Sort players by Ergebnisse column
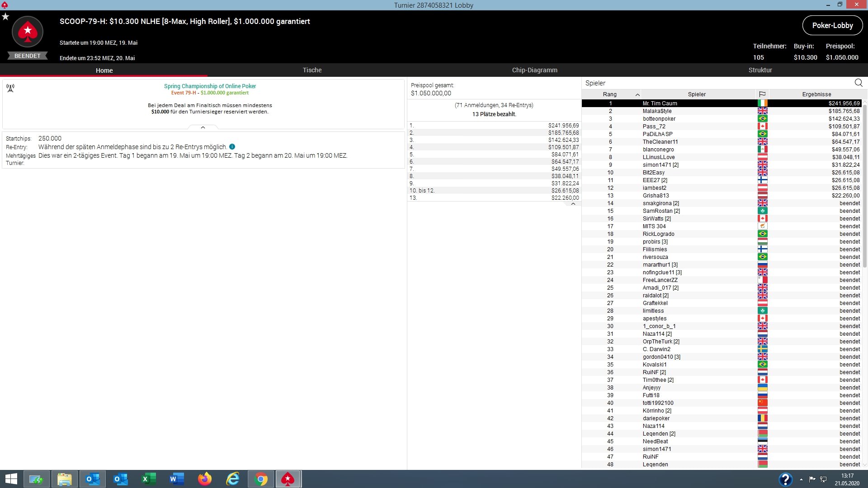This screenshot has height=488, width=868. [x=816, y=94]
